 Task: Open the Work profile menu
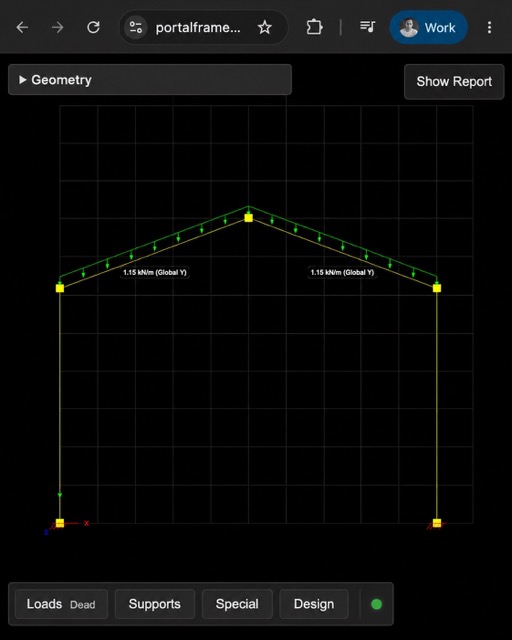click(x=428, y=28)
